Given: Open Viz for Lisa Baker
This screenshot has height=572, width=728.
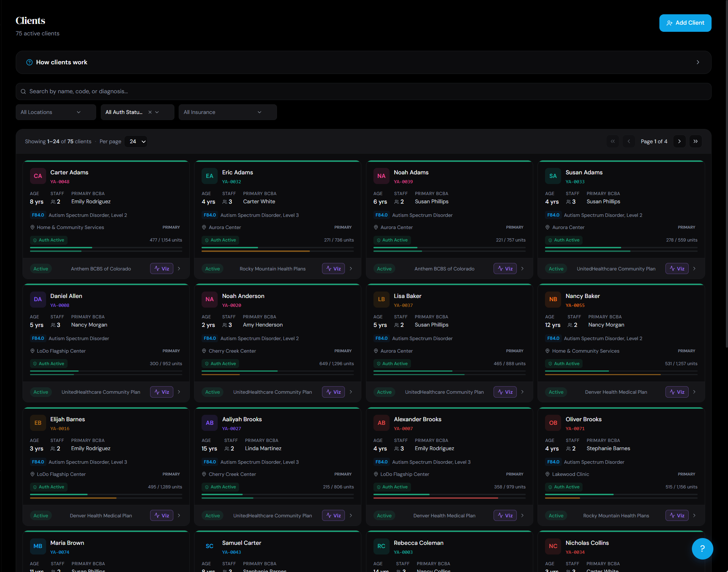Looking at the screenshot, I should click(x=505, y=392).
